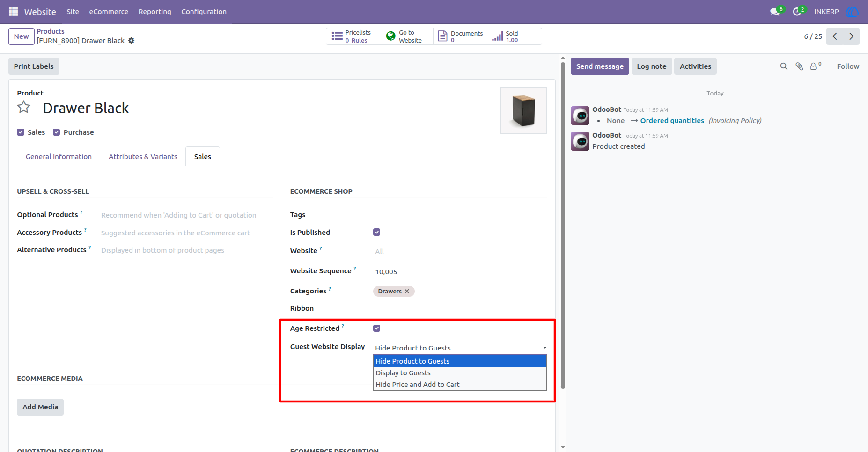Open the eCommerce menu
Viewport: 868px width, 452px height.
109,12
